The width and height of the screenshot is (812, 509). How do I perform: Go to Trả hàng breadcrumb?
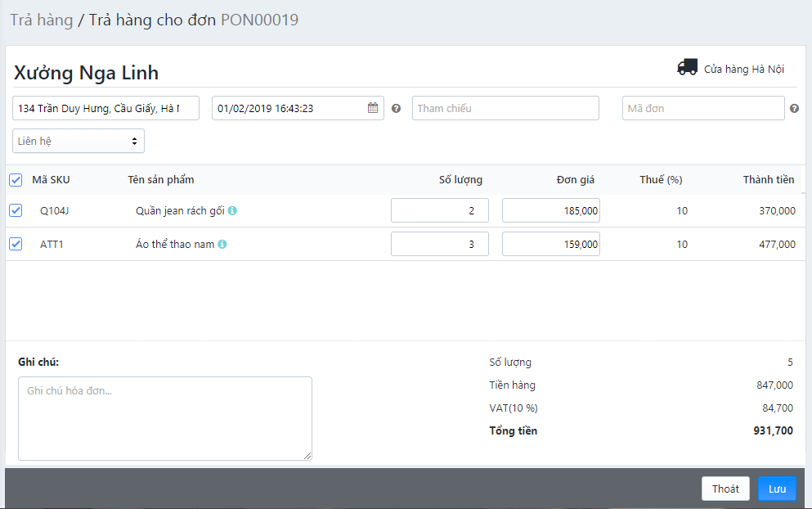click(x=41, y=20)
